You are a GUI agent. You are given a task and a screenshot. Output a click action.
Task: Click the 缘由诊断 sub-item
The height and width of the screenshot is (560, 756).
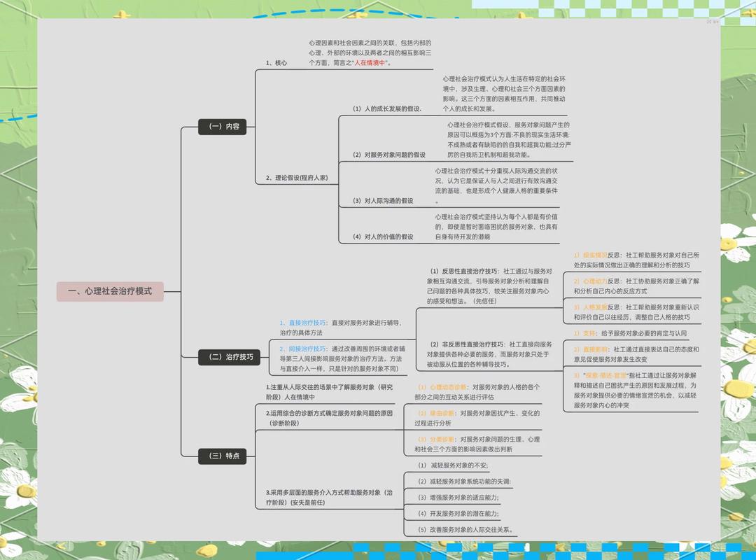(x=477, y=418)
